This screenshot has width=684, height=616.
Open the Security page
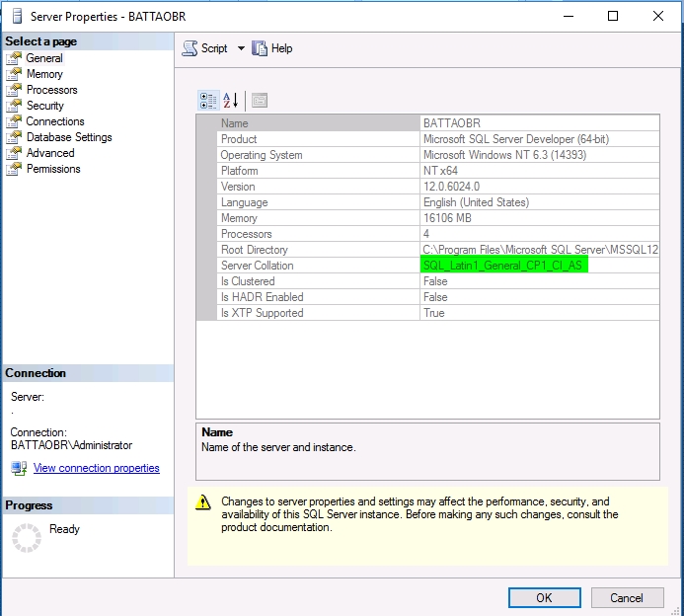pyautogui.click(x=45, y=106)
